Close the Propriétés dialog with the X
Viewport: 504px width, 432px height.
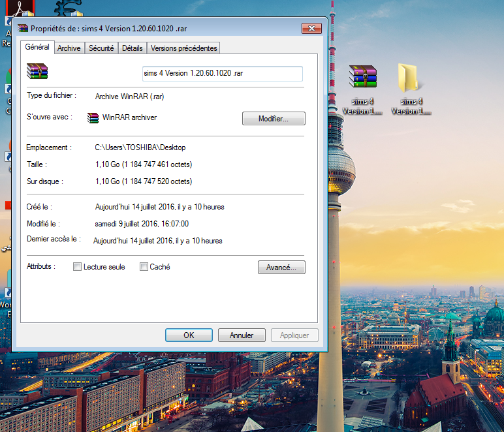pyautogui.click(x=311, y=28)
